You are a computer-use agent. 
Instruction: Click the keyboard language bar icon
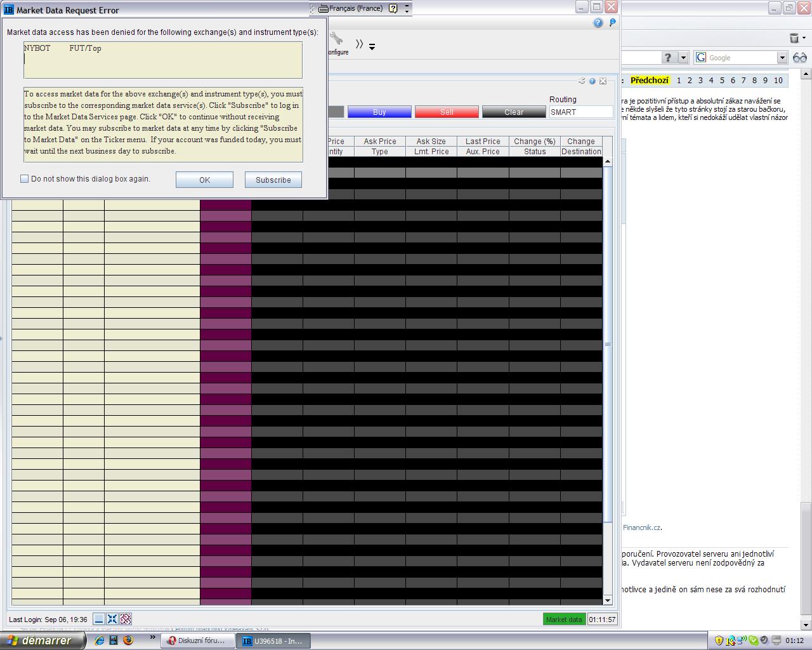(x=324, y=8)
